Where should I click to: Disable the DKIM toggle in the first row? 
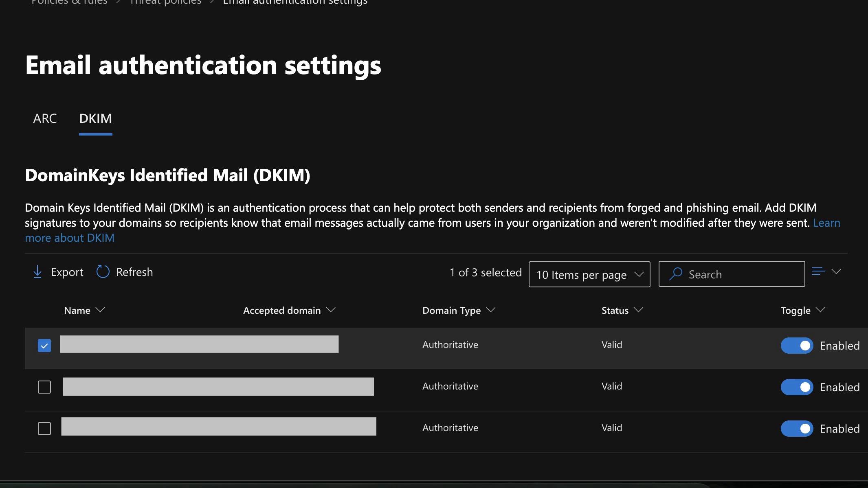point(797,346)
